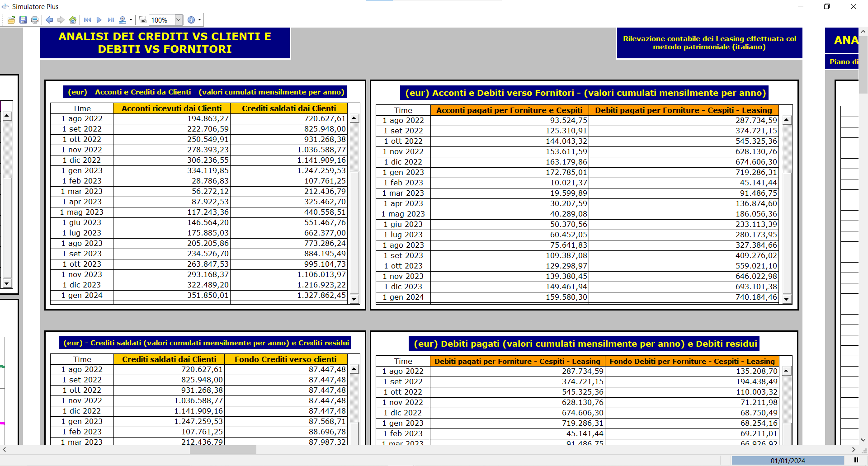Click the horizontal scrollbar thumb at bottom
Viewport: 868px width, 466px height.
coord(223,450)
